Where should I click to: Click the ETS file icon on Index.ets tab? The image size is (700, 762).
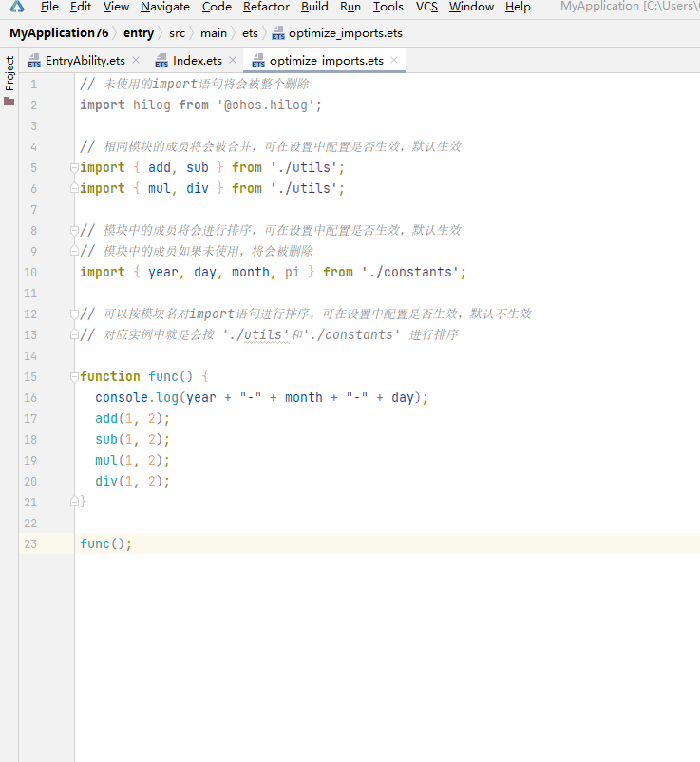click(x=161, y=61)
